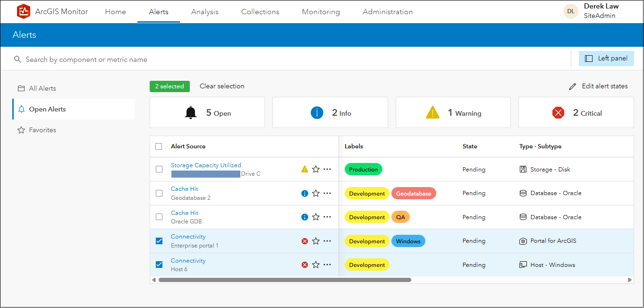Check the Cache Hit Geodatabase 2 checkbox
644x308 pixels.
pos(159,193)
